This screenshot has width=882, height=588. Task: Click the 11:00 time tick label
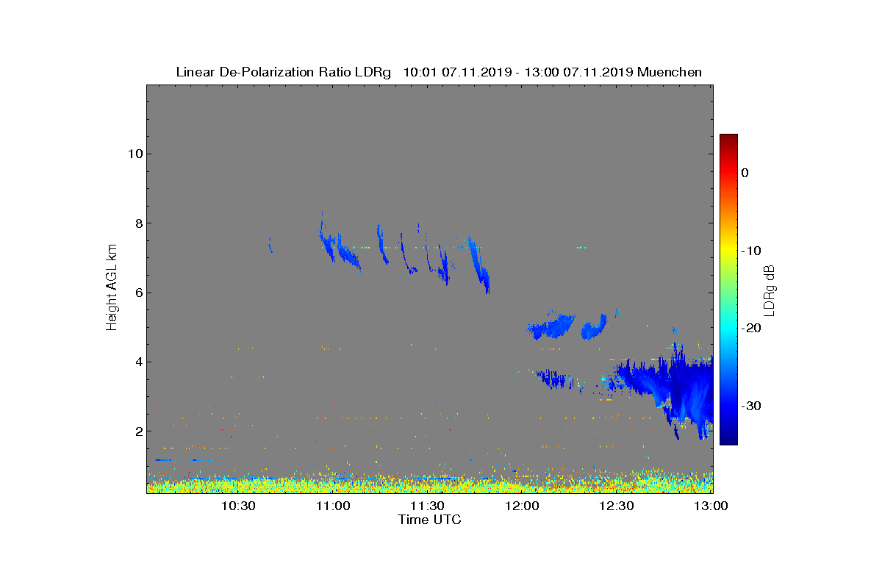point(333,506)
